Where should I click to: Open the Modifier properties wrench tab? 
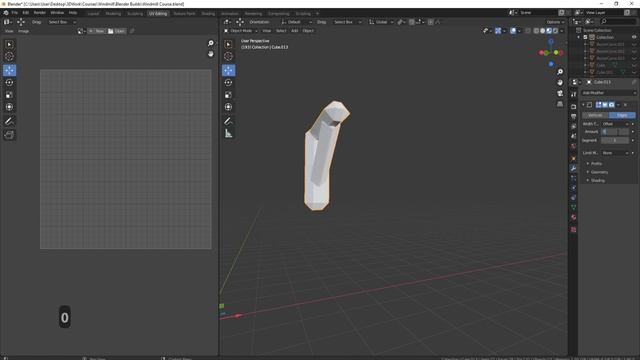(x=573, y=168)
